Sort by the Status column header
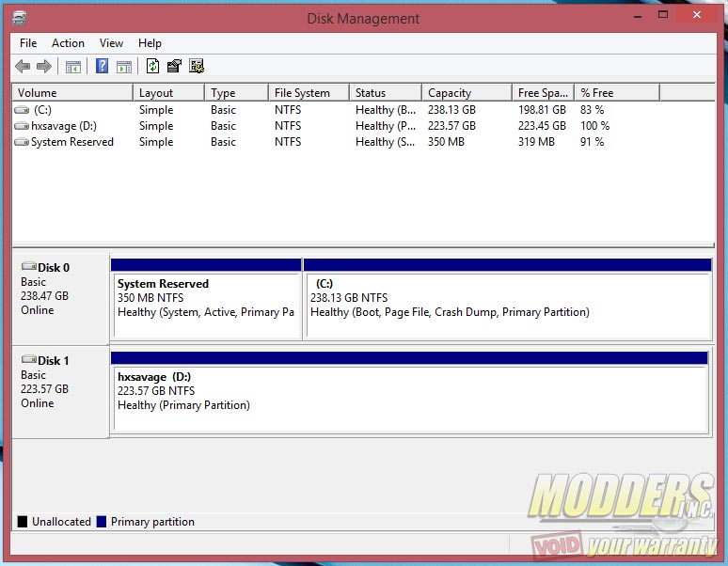Viewport: 728px width, 566px height. coord(386,93)
